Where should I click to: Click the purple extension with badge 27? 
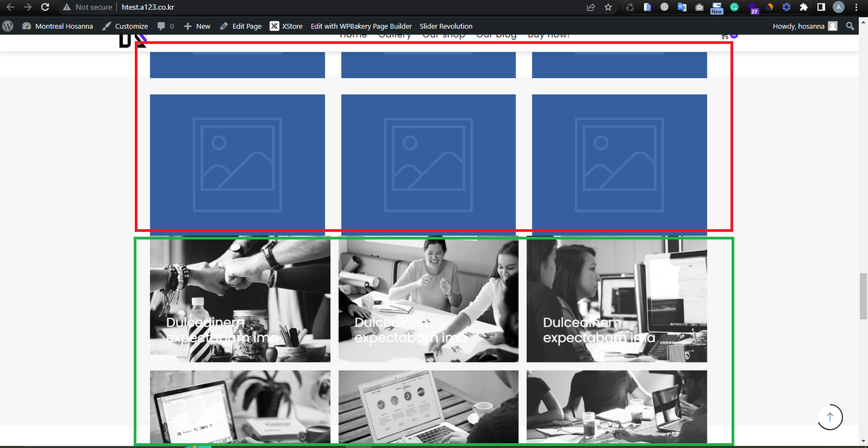[x=753, y=7]
